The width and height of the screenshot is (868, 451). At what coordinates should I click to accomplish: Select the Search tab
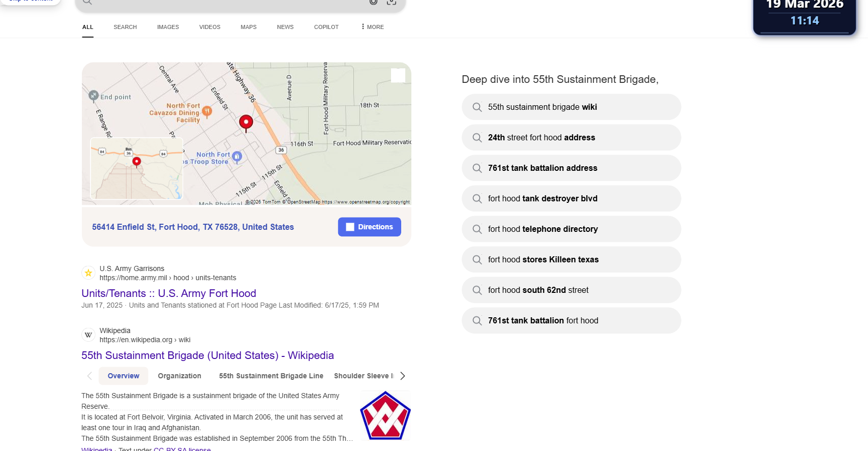pos(125,27)
